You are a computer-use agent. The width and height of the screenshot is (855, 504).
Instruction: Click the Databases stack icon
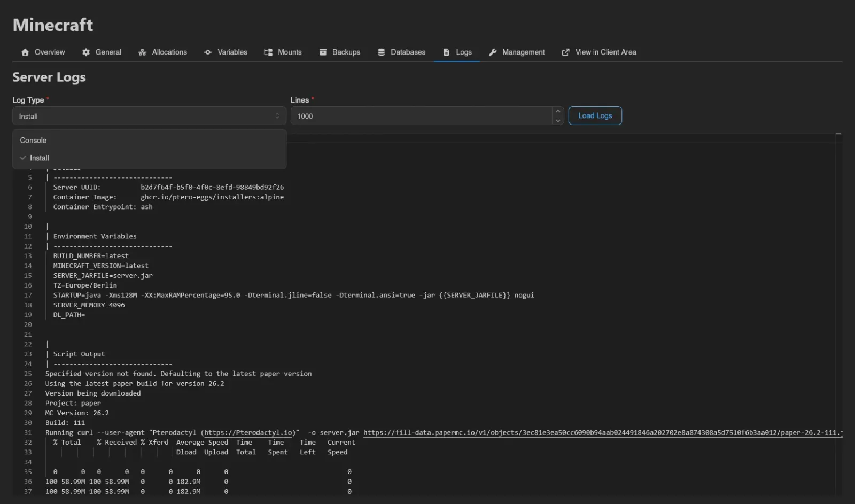point(381,52)
